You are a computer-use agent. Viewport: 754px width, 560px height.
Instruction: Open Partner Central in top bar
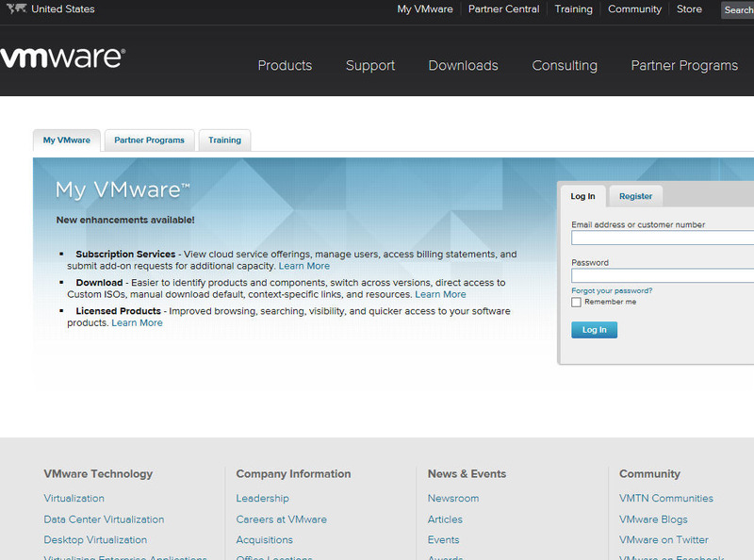(x=504, y=9)
